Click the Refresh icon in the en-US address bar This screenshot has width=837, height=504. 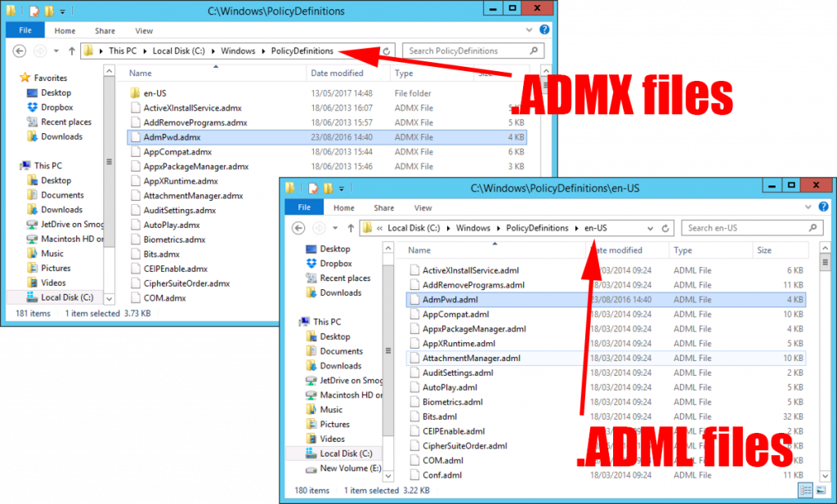pos(665,228)
